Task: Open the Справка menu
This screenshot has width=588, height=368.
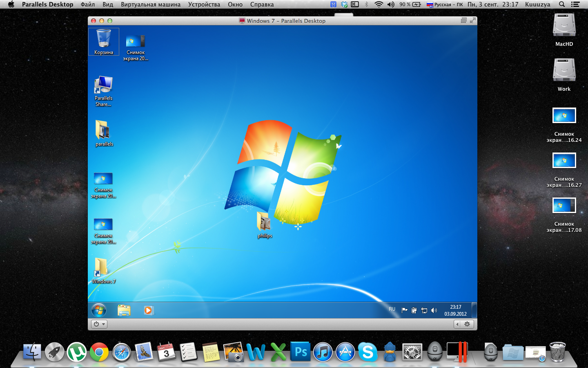Action: coord(262,4)
